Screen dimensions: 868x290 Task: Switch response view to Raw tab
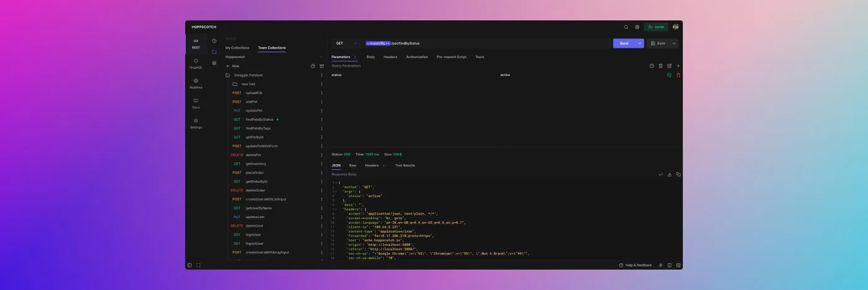353,166
